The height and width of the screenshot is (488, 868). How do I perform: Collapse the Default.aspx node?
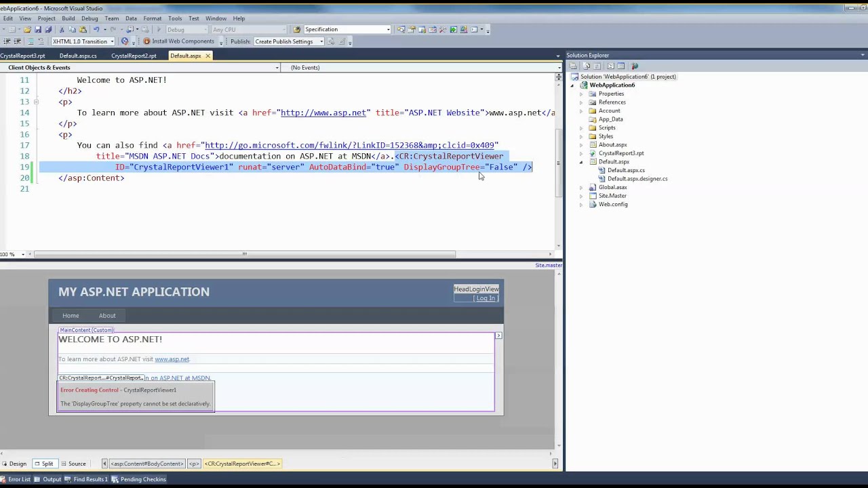pyautogui.click(x=581, y=162)
